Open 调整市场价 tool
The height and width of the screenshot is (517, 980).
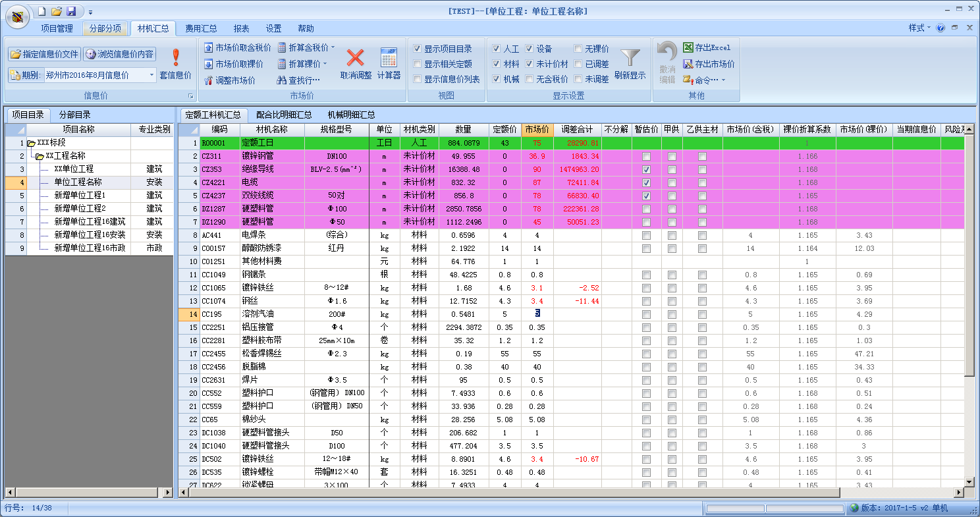tap(229, 80)
